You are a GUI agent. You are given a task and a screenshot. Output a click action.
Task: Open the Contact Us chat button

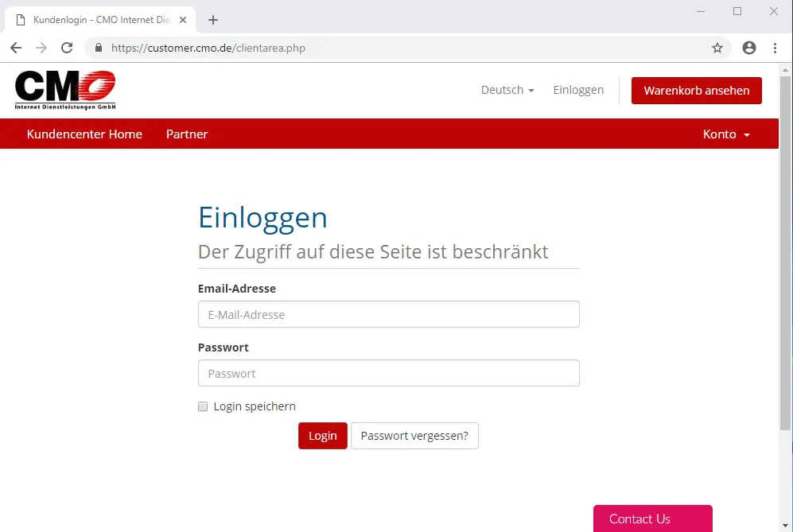click(x=653, y=518)
